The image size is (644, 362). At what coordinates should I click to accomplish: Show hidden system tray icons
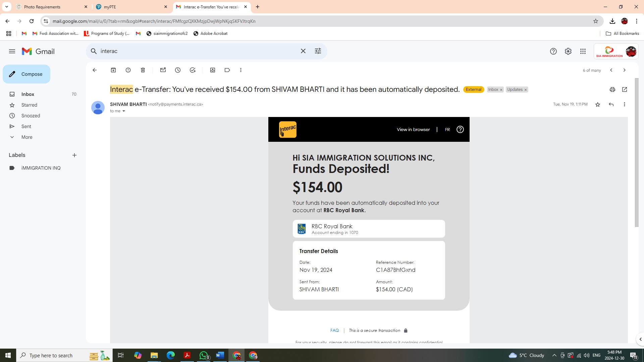pyautogui.click(x=554, y=355)
